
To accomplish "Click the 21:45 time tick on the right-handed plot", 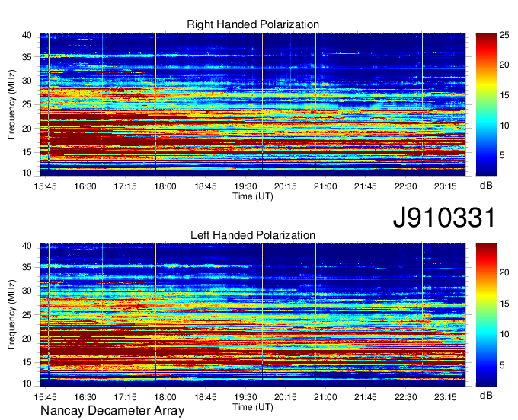I will pyautogui.click(x=366, y=186).
